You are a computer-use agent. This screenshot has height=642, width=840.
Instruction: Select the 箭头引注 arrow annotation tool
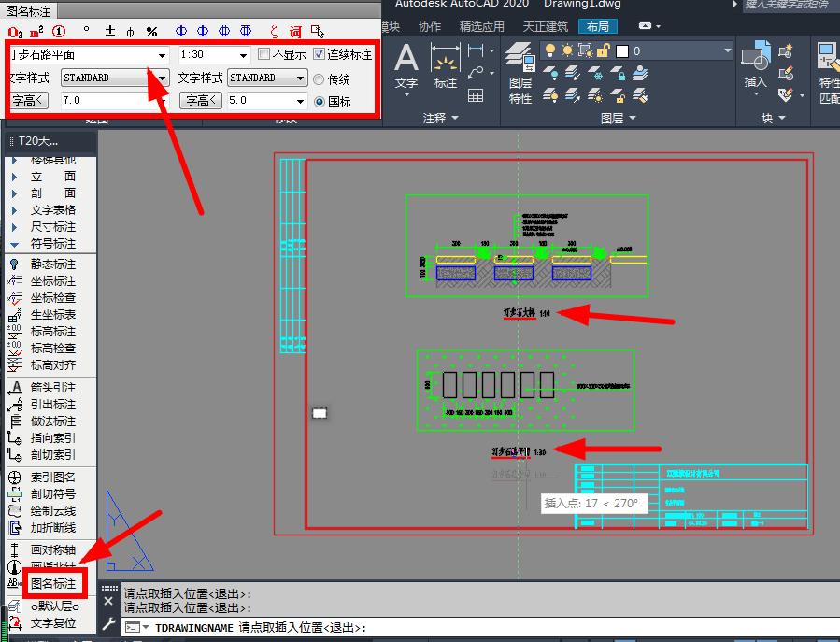52,388
